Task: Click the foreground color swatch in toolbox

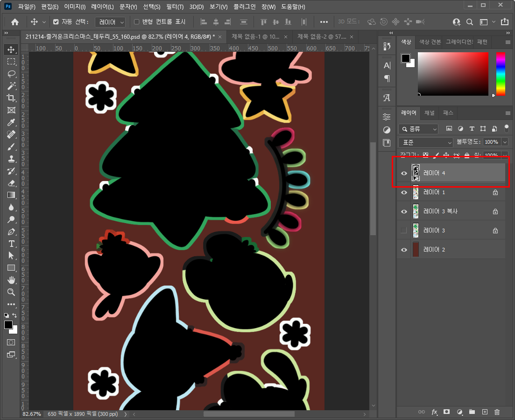Action: point(8,325)
